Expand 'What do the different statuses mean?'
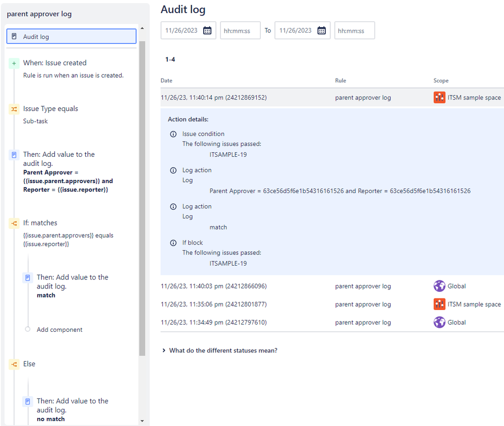504x426 pixels. 220,350
